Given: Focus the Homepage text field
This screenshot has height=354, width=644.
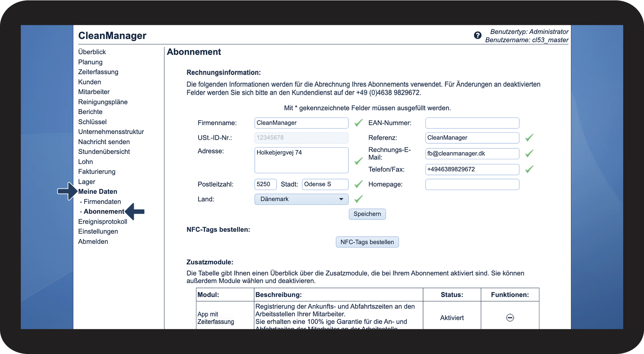Looking at the screenshot, I should pos(472,184).
